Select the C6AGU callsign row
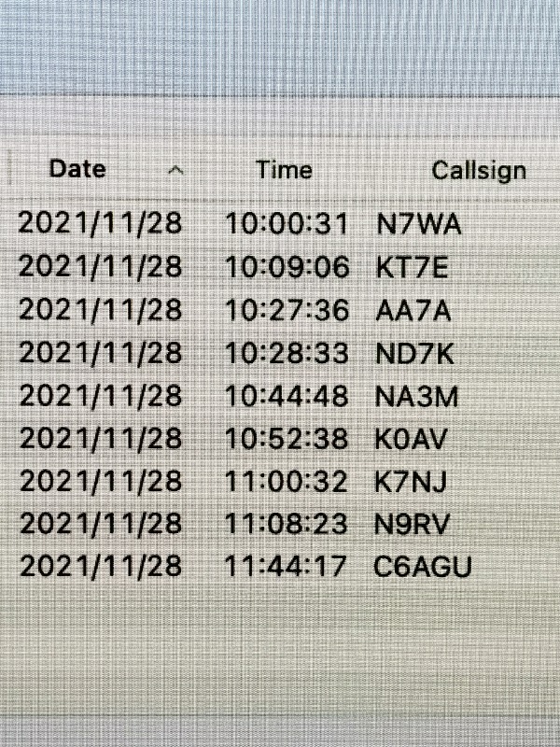Viewport: 560px width, 747px height. [280, 567]
